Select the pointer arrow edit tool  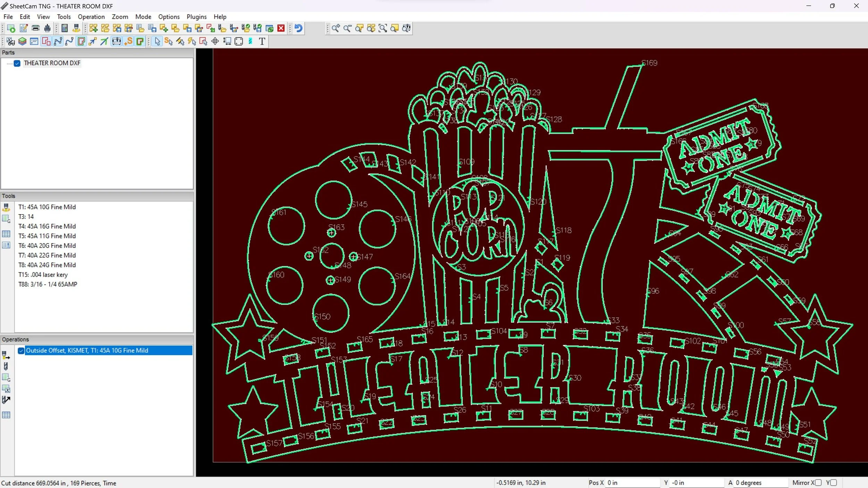pyautogui.click(x=157, y=42)
